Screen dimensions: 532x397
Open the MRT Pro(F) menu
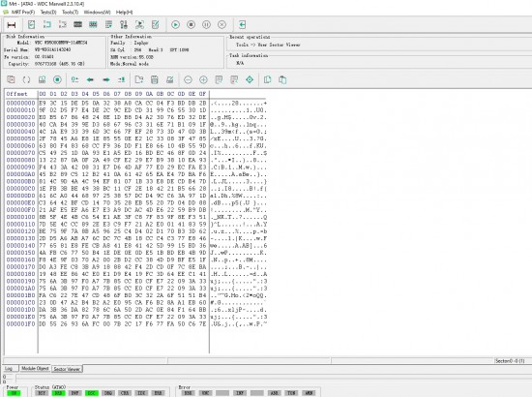coord(23,13)
